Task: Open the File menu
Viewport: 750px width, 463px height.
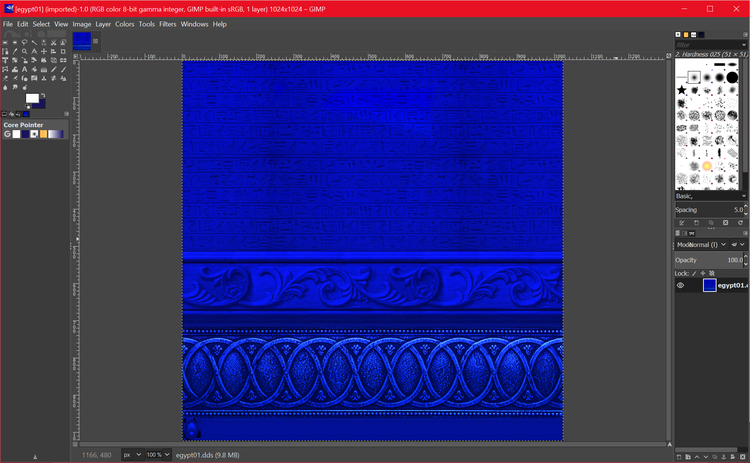Action: (x=8, y=24)
